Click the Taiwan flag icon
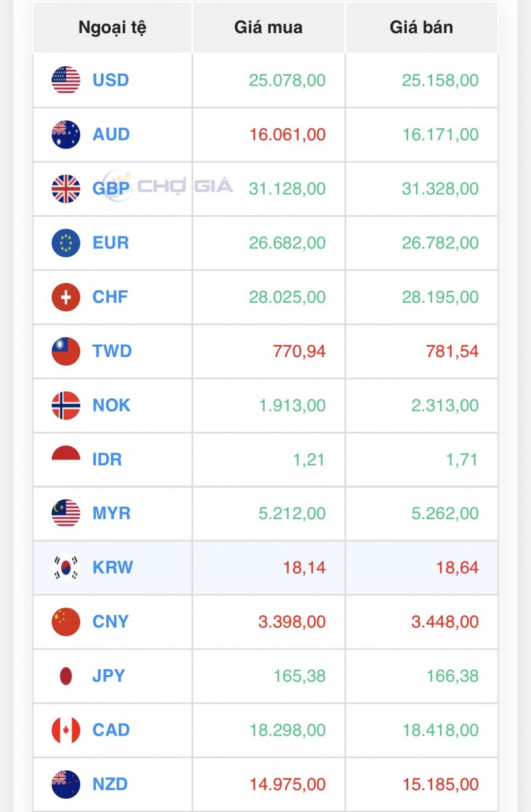This screenshot has height=812, width=531. tap(66, 351)
